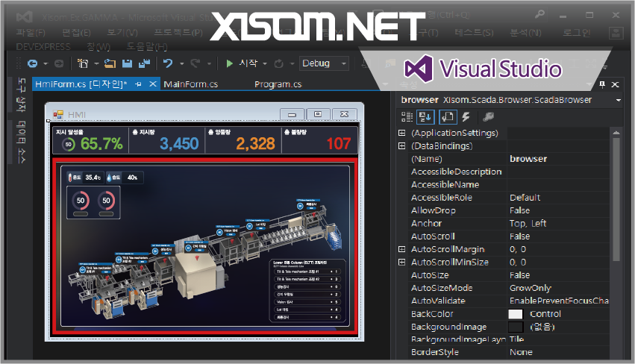The height and width of the screenshot is (364, 635).
Task: Expand the (ApplicationSettings) property group
Action: tap(401, 133)
